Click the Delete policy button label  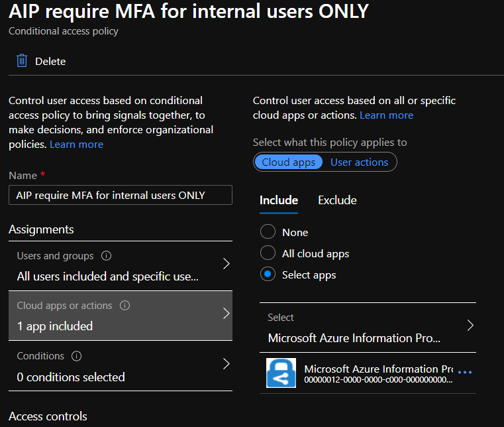pyautogui.click(x=50, y=62)
